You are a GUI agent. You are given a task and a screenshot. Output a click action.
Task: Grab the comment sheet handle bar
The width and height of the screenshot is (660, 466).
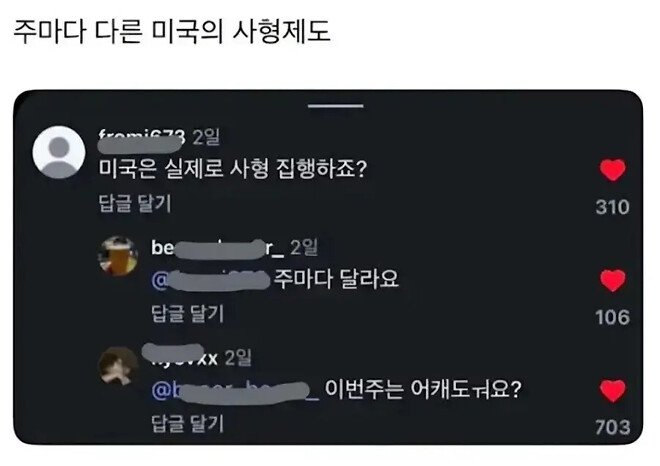point(335,106)
